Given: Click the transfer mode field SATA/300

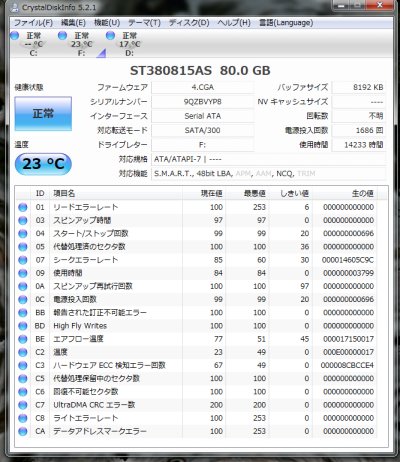Looking at the screenshot, I should point(203,130).
